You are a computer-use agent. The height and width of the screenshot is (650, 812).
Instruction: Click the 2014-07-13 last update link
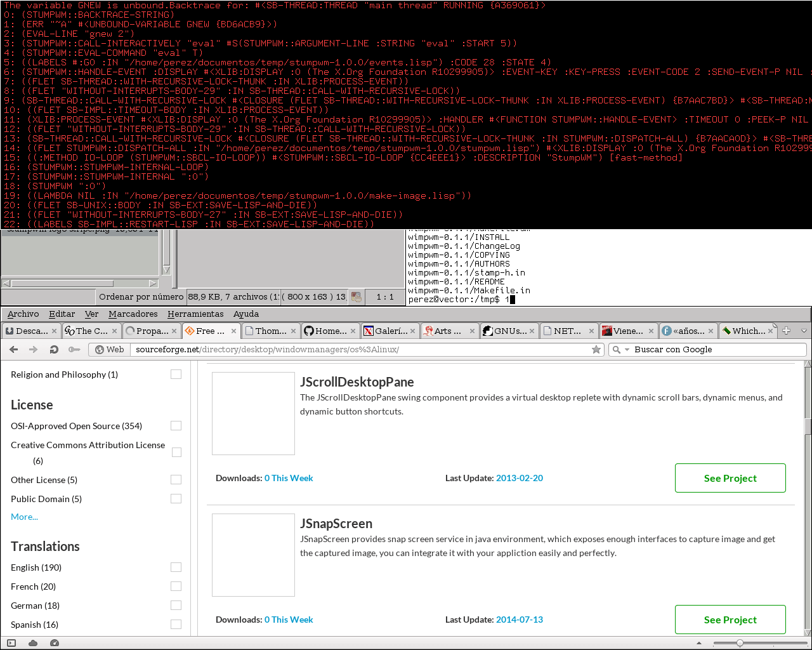(520, 620)
